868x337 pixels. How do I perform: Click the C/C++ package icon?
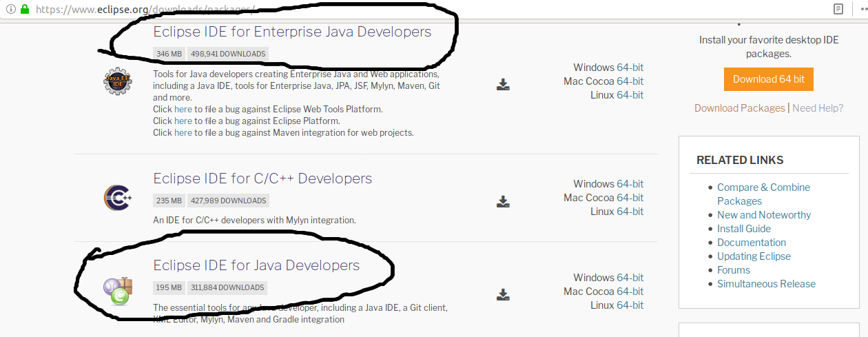click(x=117, y=198)
